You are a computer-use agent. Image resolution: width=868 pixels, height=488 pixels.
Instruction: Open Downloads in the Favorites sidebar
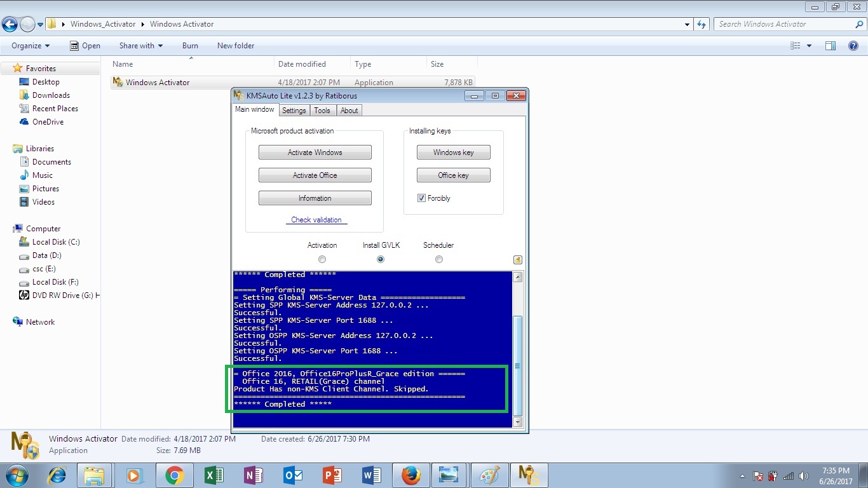51,95
